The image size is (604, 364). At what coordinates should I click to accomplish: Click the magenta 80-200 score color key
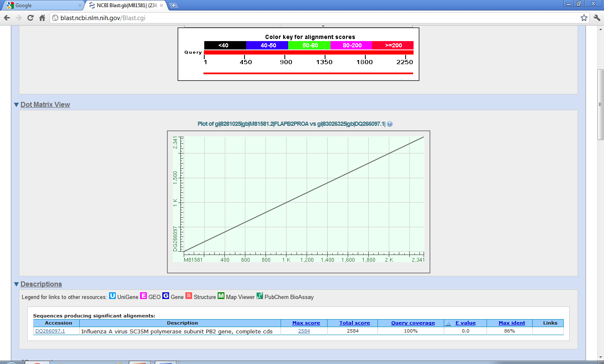pyautogui.click(x=351, y=45)
